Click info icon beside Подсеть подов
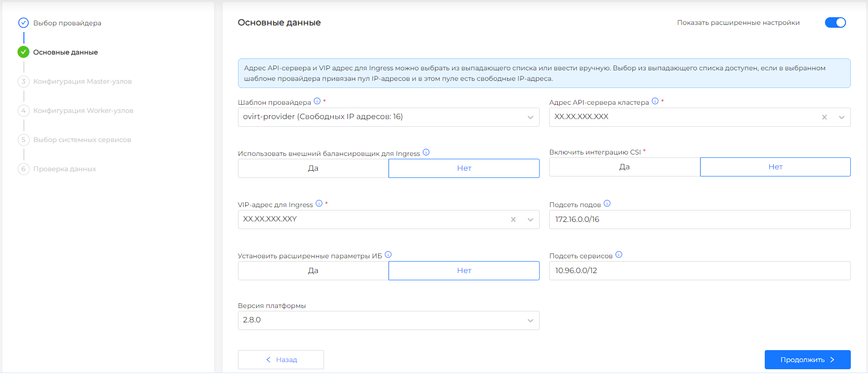 (607, 203)
